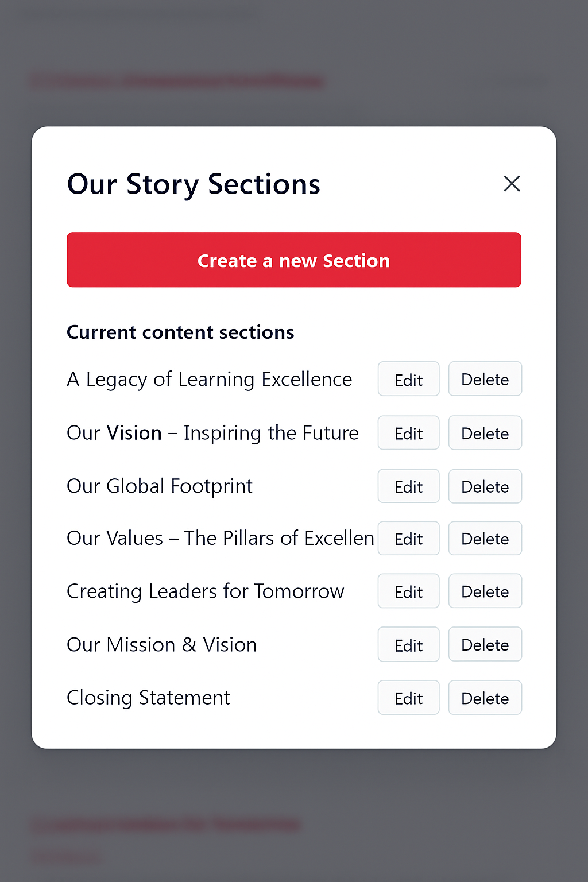Edit the Our Mission & Vision section
The height and width of the screenshot is (882, 588).
pyautogui.click(x=408, y=645)
